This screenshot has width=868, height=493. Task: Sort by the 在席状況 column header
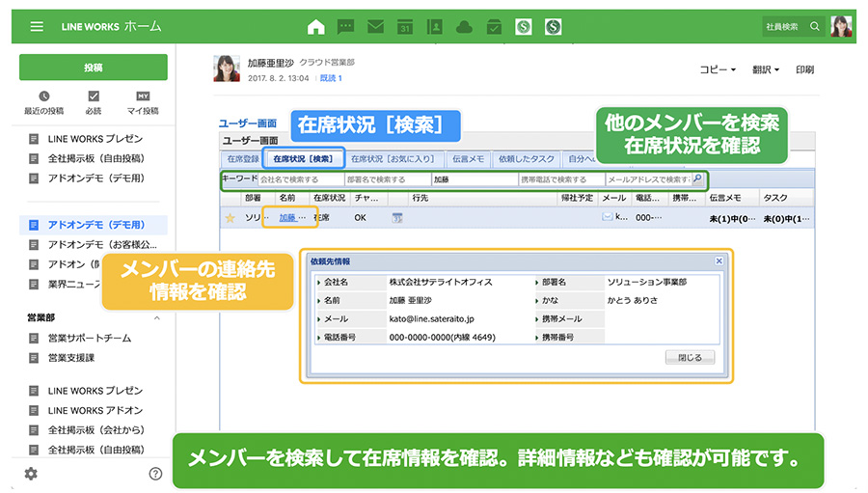coord(330,198)
